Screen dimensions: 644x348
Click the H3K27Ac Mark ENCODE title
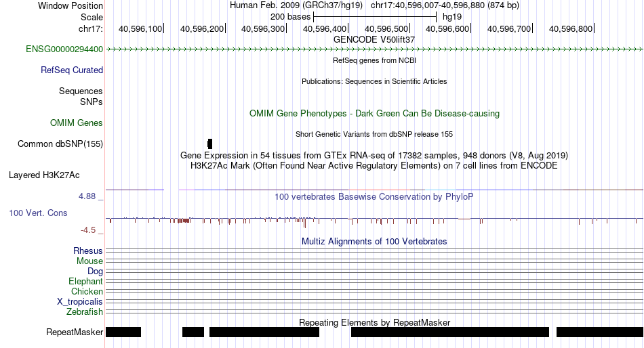374,166
